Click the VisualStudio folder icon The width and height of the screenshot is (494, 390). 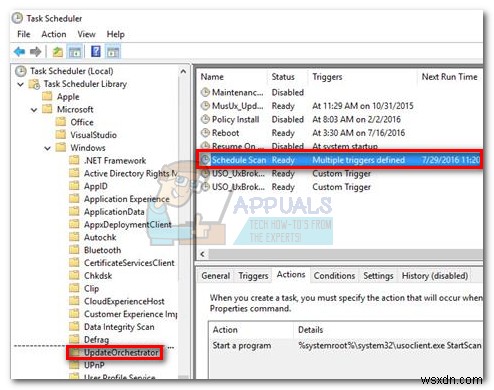click(x=61, y=135)
